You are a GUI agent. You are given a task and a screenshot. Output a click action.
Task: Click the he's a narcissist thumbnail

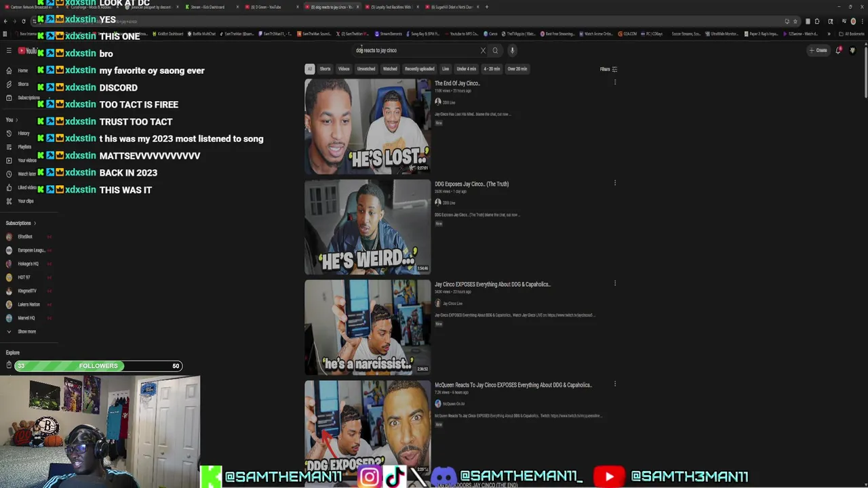pos(367,327)
